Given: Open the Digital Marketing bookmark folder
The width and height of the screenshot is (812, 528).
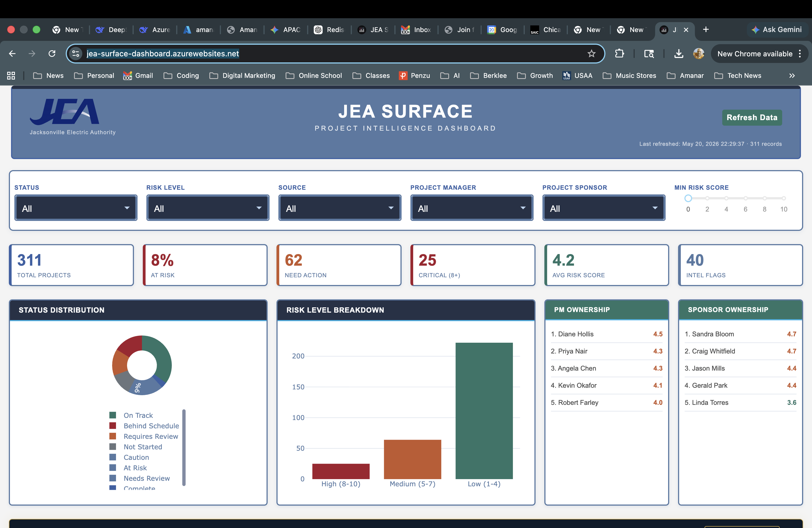Looking at the screenshot, I should 242,75.
